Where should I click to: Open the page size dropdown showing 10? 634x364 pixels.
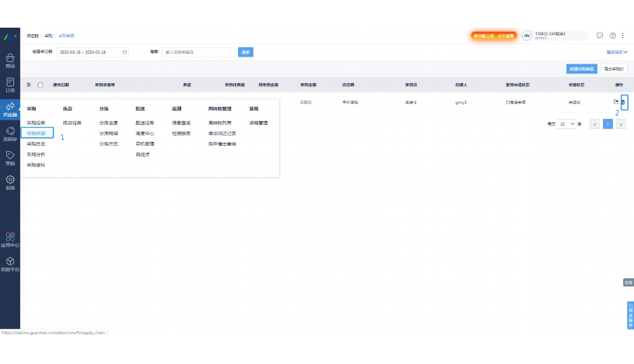566,124
